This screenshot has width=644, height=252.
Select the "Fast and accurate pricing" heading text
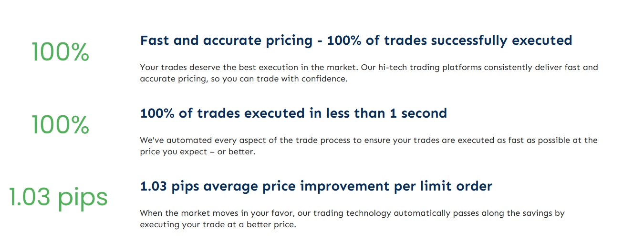(x=226, y=40)
